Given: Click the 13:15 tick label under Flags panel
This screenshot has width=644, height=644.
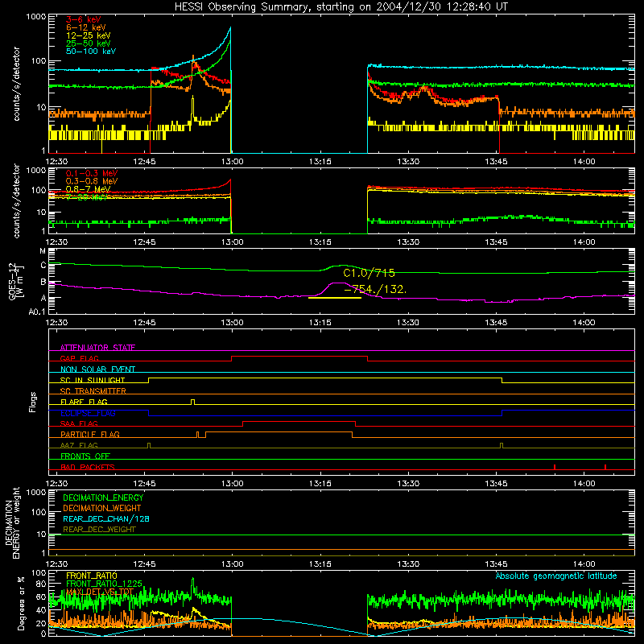Looking at the screenshot, I should (x=320, y=484).
